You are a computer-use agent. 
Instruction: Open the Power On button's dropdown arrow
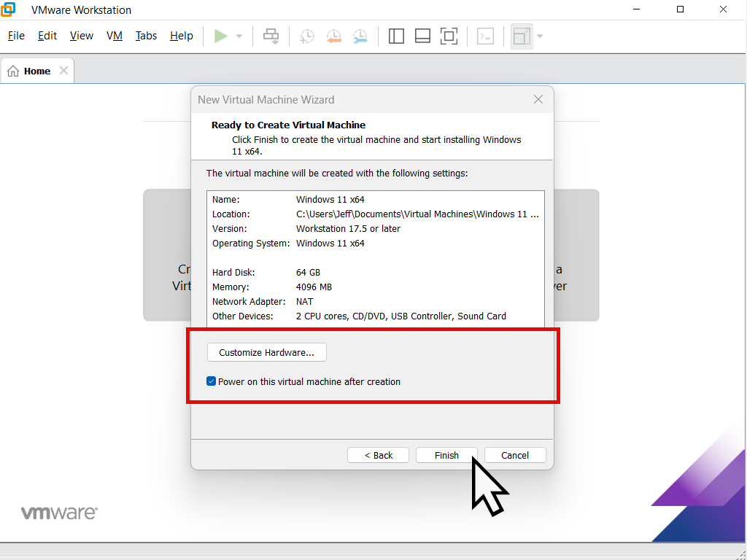[x=239, y=36]
